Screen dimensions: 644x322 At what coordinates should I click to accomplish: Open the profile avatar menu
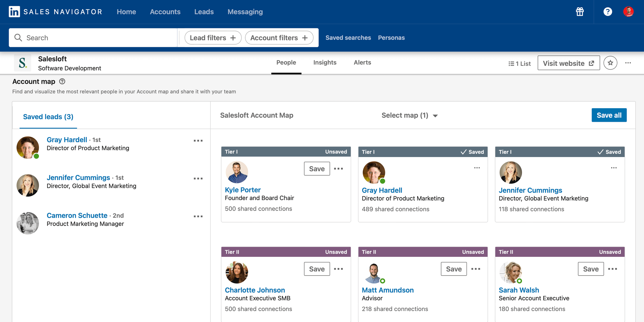[x=628, y=12]
